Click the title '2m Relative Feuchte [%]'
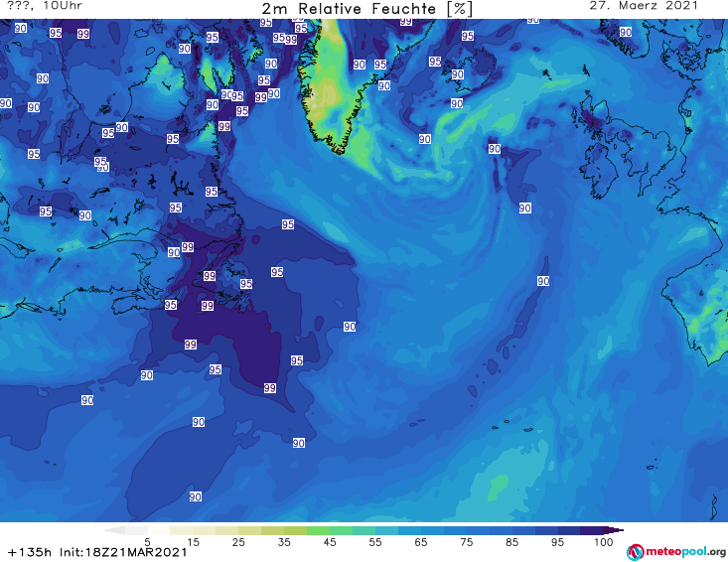 point(367,9)
